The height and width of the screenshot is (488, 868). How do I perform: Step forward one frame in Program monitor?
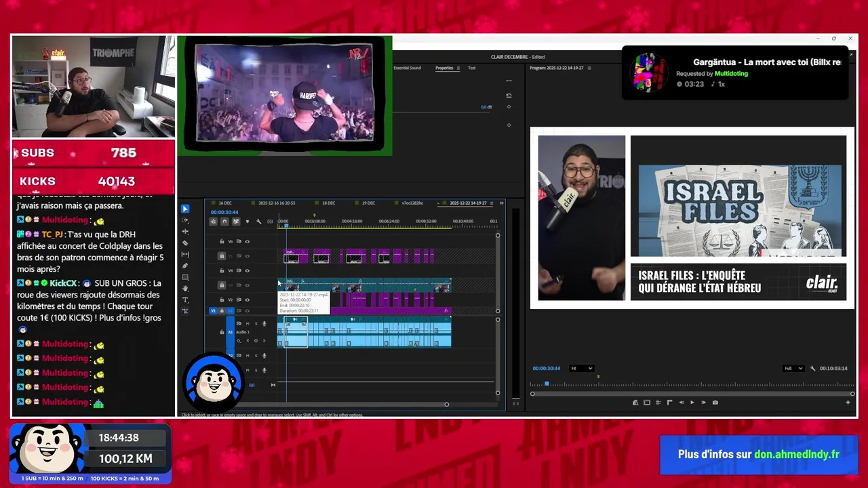click(x=703, y=403)
